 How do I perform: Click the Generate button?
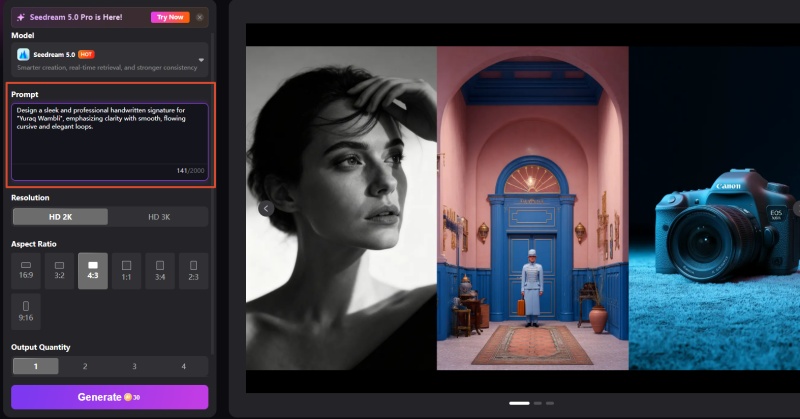coord(110,397)
